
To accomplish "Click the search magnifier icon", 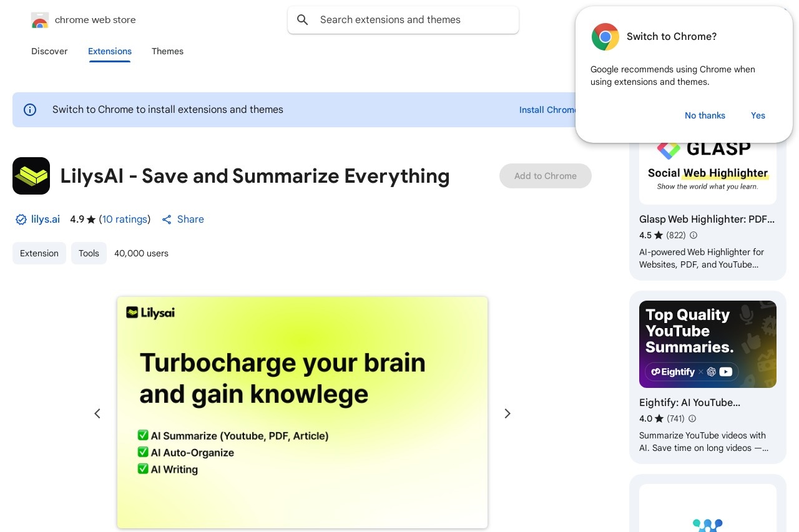I will pyautogui.click(x=303, y=20).
